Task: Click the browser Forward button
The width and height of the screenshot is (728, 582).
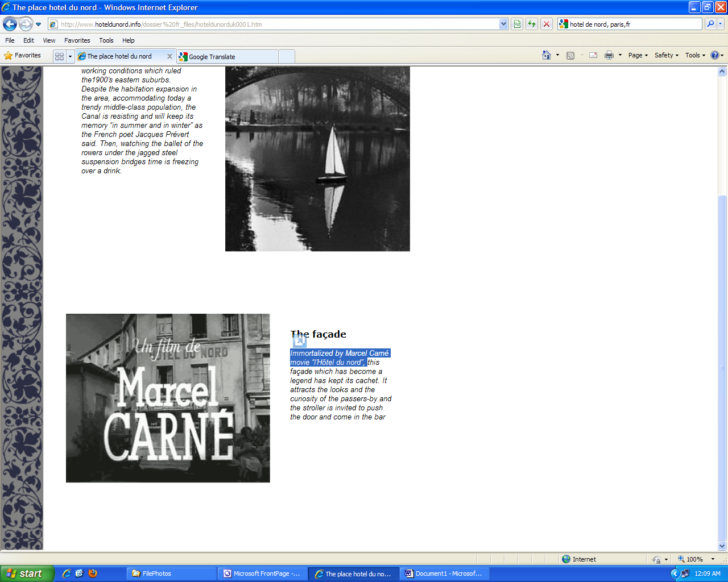Action: [26, 24]
